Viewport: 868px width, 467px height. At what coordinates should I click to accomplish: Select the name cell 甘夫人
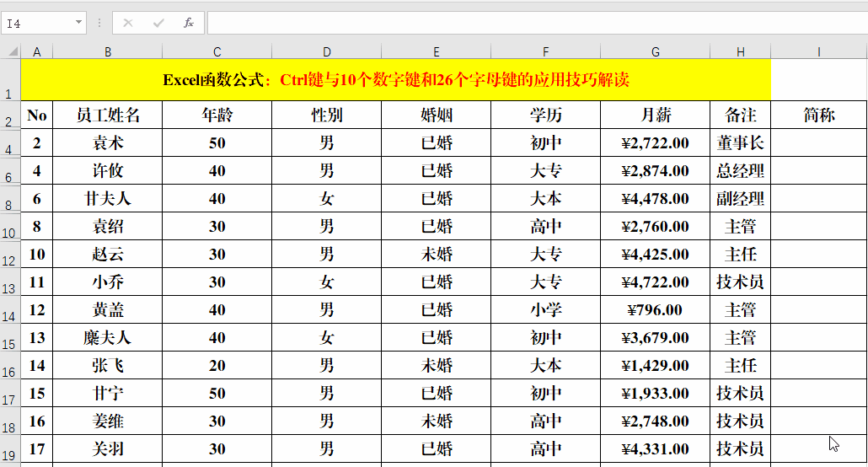tap(107, 198)
